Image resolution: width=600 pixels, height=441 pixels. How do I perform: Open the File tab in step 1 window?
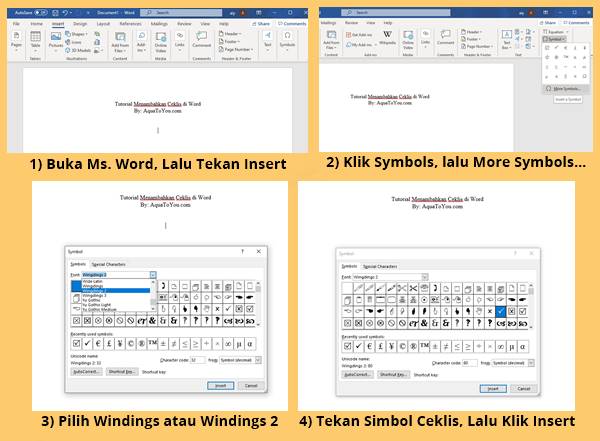coord(16,24)
